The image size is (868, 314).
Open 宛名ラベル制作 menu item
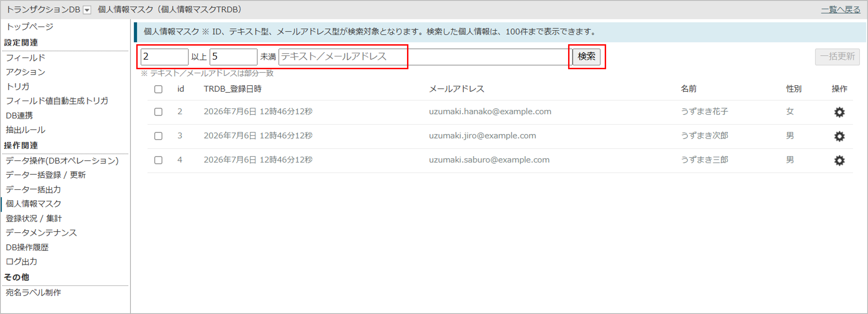tap(33, 293)
